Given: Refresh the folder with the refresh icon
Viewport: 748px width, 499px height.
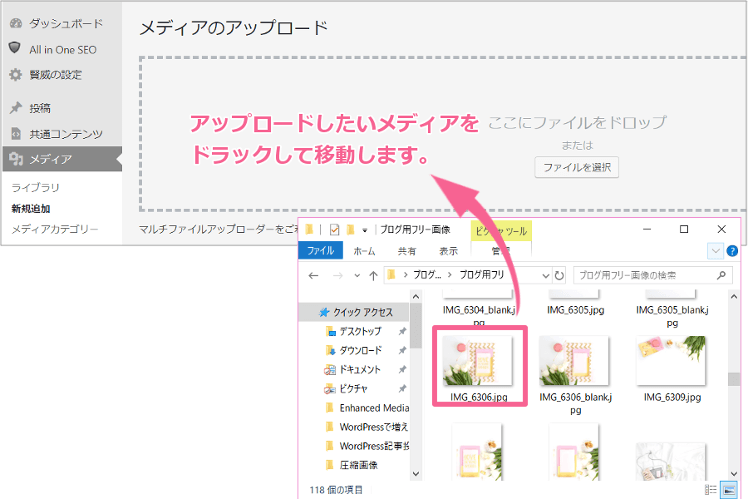Looking at the screenshot, I should pos(559,276).
